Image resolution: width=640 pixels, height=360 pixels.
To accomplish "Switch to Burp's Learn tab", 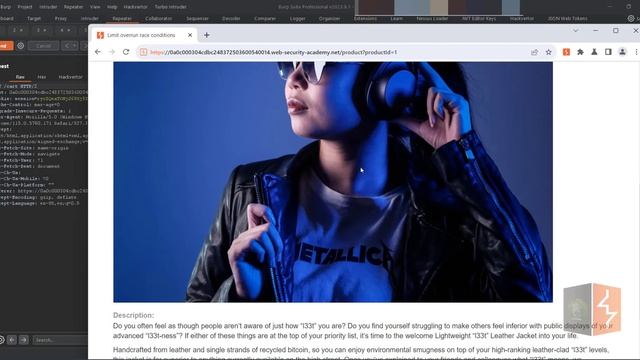I will 396,18.
